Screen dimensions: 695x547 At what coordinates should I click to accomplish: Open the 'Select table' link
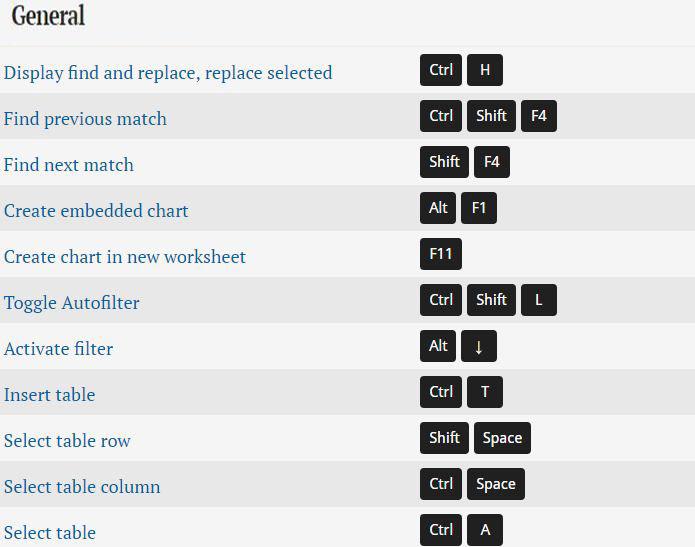pyautogui.click(x=50, y=533)
